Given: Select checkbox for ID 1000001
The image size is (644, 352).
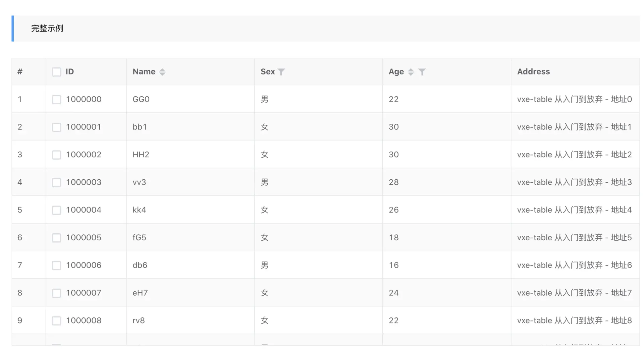Looking at the screenshot, I should pos(56,127).
